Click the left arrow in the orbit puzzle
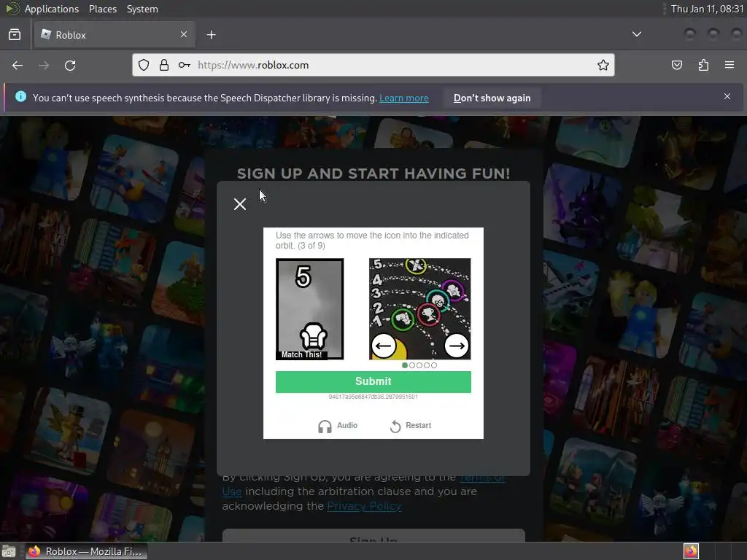The width and height of the screenshot is (747, 560). [x=384, y=346]
